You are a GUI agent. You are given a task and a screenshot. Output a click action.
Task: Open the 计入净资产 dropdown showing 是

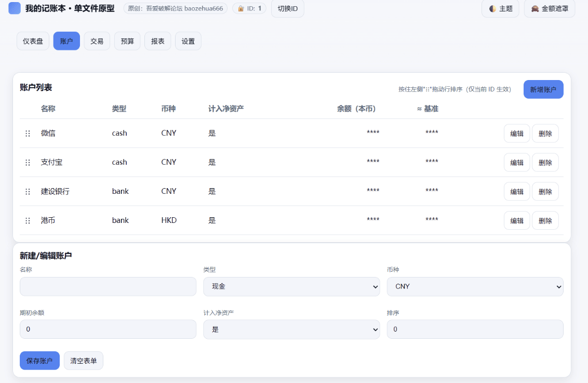coord(291,329)
